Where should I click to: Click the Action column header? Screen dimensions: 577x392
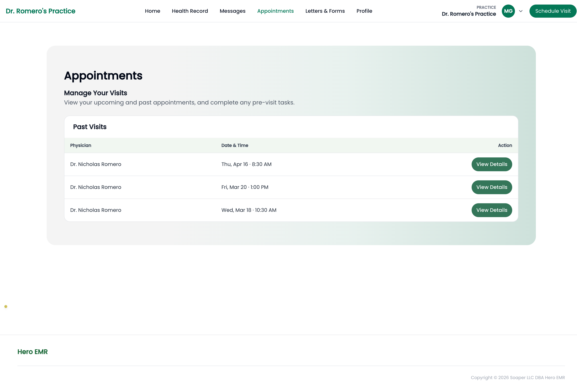click(x=505, y=145)
